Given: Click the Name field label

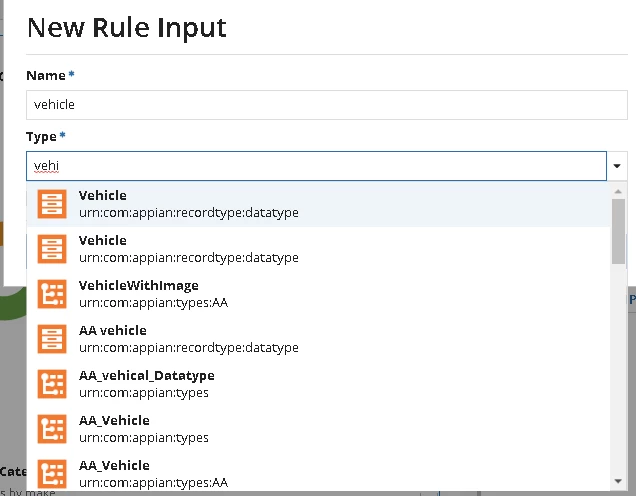Looking at the screenshot, I should 46,75.
